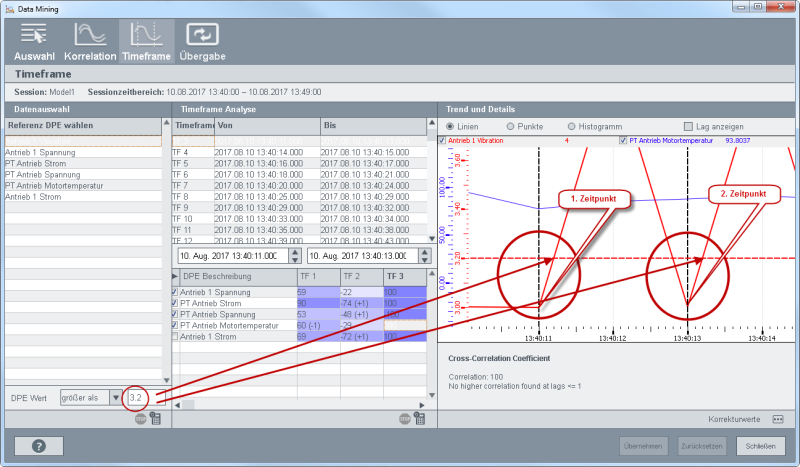Viewport: 800px width, 467px height.
Task: Select the Histogramm radio button
Action: pyautogui.click(x=572, y=126)
